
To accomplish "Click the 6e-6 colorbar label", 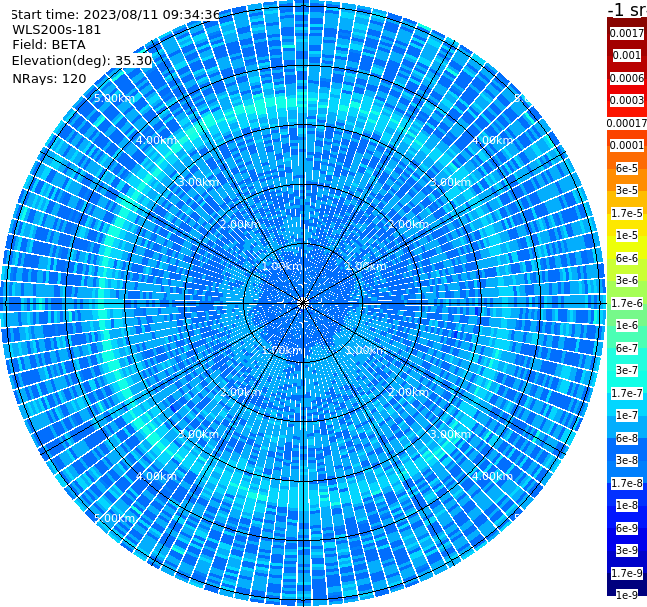I will point(627,258).
